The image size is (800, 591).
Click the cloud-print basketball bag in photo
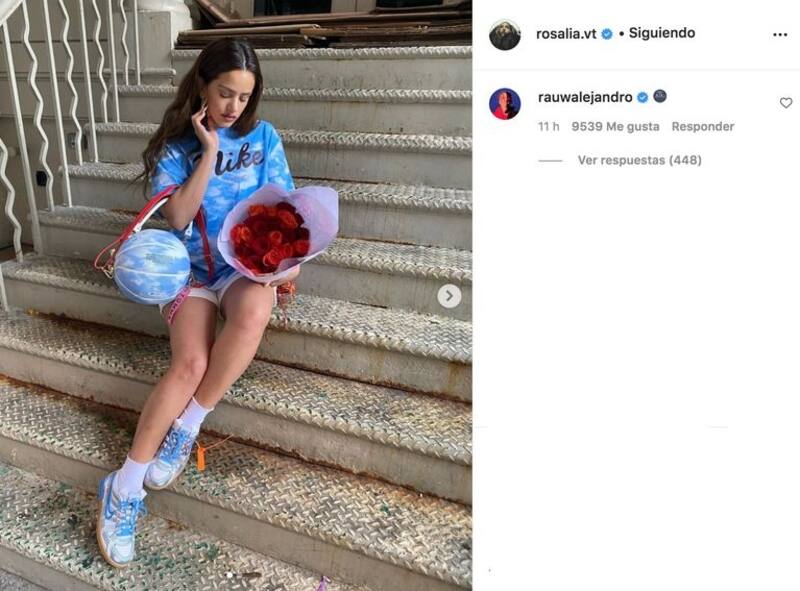152,266
